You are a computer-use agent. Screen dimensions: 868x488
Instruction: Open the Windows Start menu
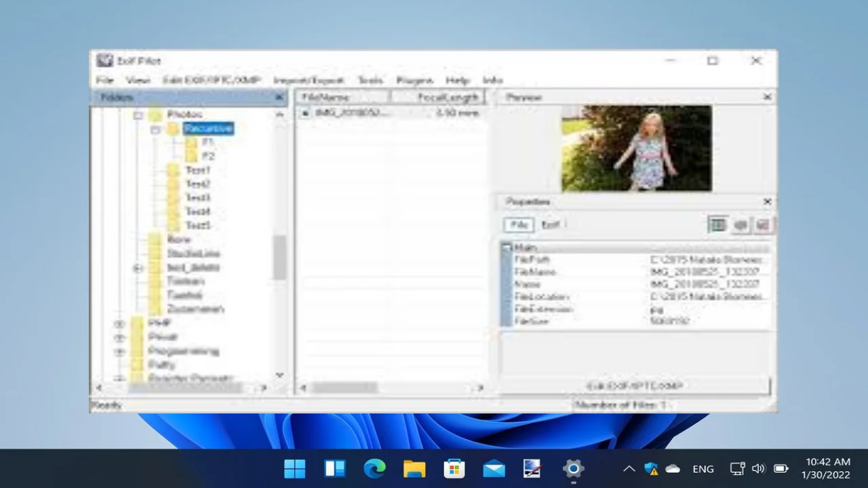coord(295,468)
